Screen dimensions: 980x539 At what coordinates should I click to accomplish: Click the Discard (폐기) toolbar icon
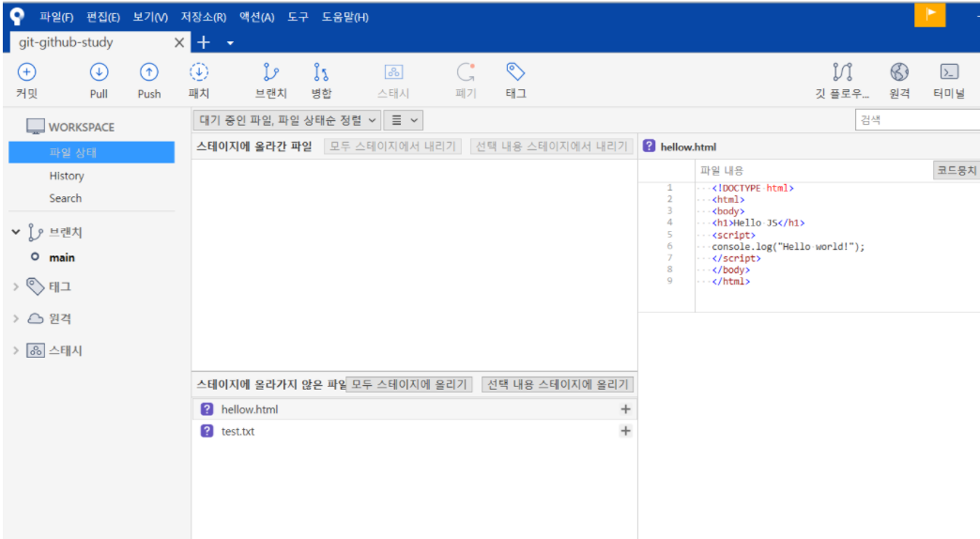tap(466, 72)
